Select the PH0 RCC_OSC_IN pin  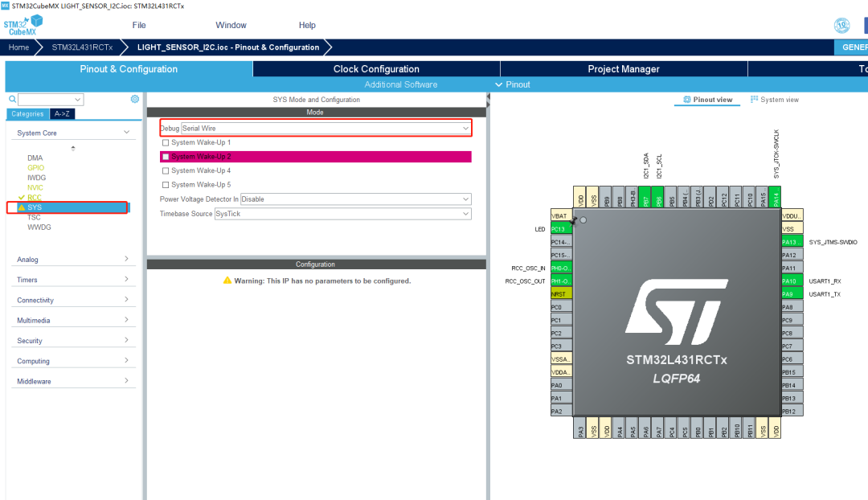pyautogui.click(x=561, y=268)
